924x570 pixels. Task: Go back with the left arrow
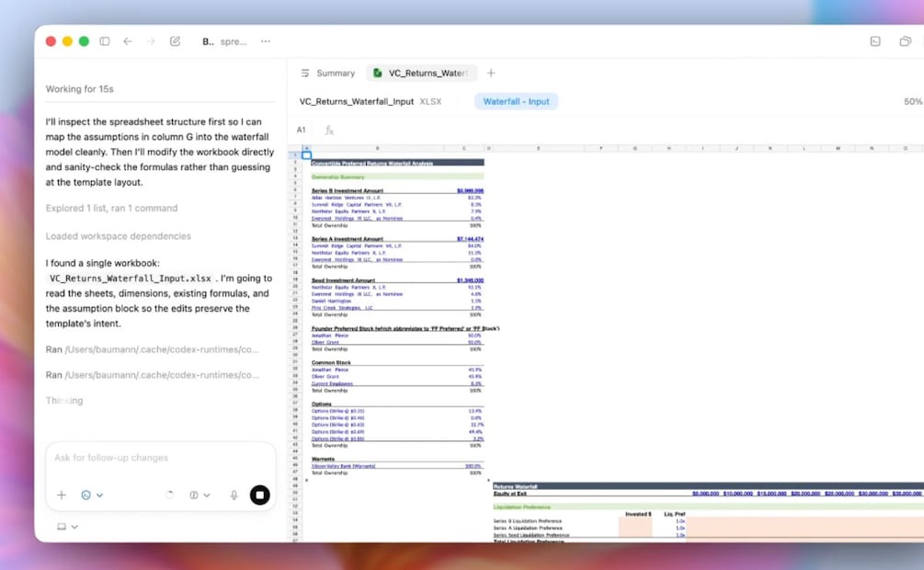coord(128,41)
